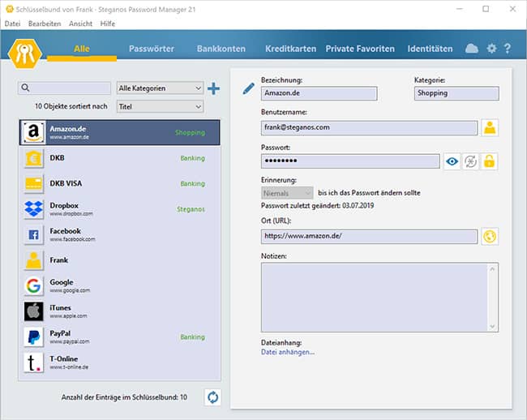Viewport: 527px width, 420px height.
Task: Click the Ort URL field
Action: 369,237
